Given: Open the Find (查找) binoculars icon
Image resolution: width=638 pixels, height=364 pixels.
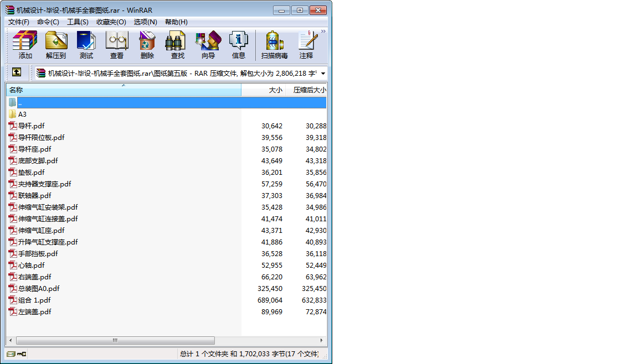Looking at the screenshot, I should coord(177,45).
